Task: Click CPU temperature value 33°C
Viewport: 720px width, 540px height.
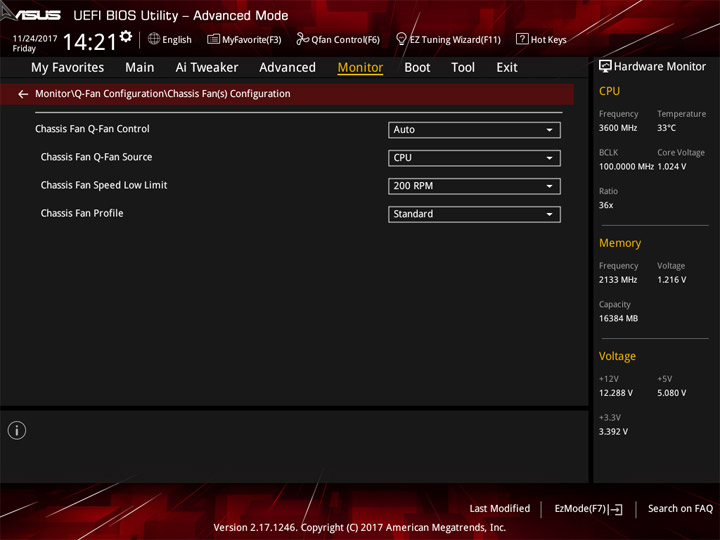Action: tap(666, 128)
